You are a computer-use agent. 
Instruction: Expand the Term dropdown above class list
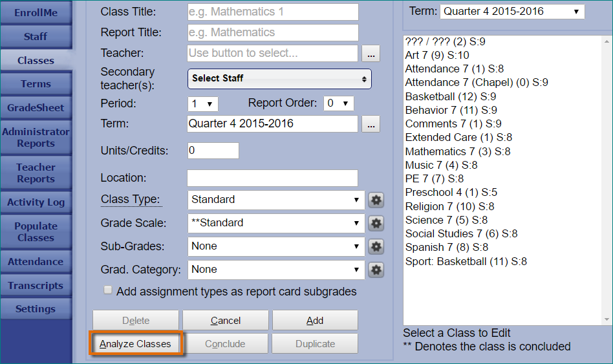511,12
